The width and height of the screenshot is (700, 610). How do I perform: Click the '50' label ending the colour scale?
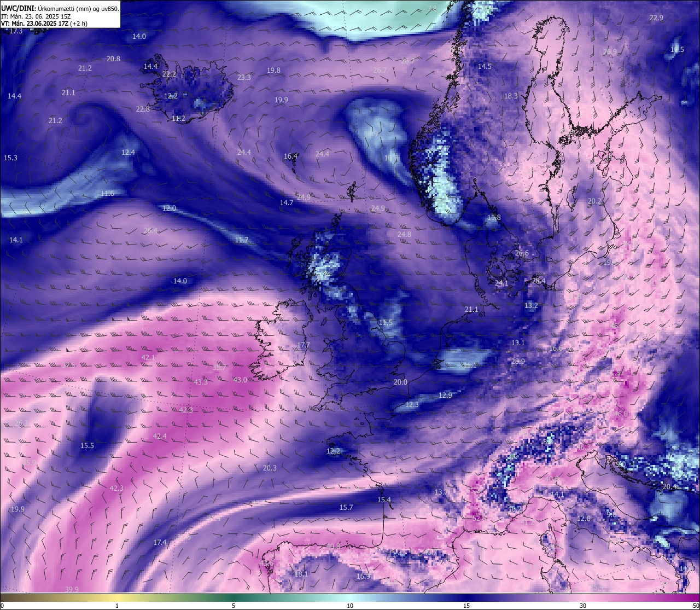point(696,606)
